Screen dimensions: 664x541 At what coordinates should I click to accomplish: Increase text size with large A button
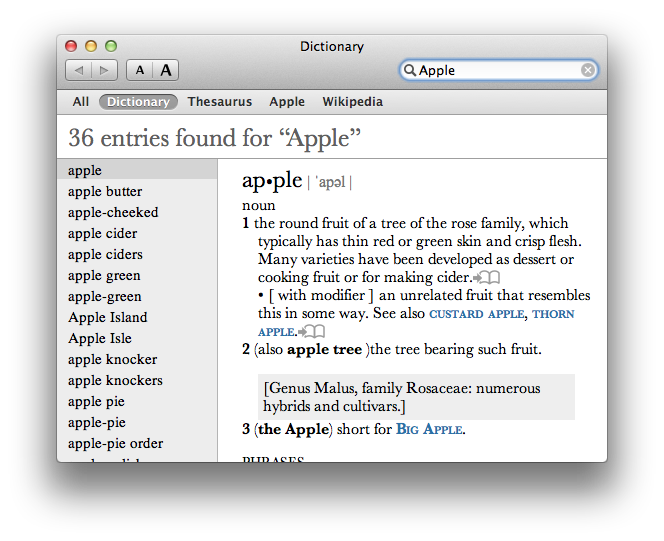(166, 70)
